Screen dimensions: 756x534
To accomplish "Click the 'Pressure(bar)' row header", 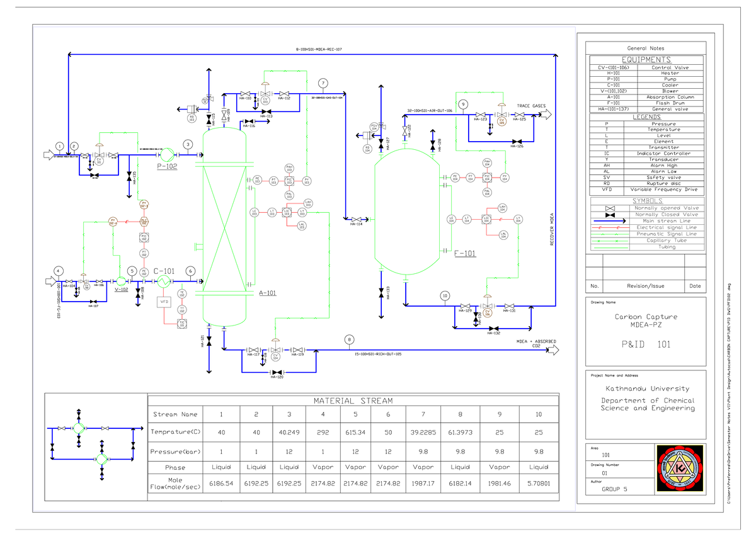I will click(175, 452).
